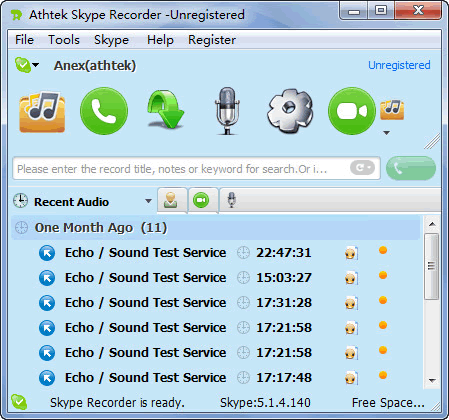Open the Skype menu

pos(111,40)
